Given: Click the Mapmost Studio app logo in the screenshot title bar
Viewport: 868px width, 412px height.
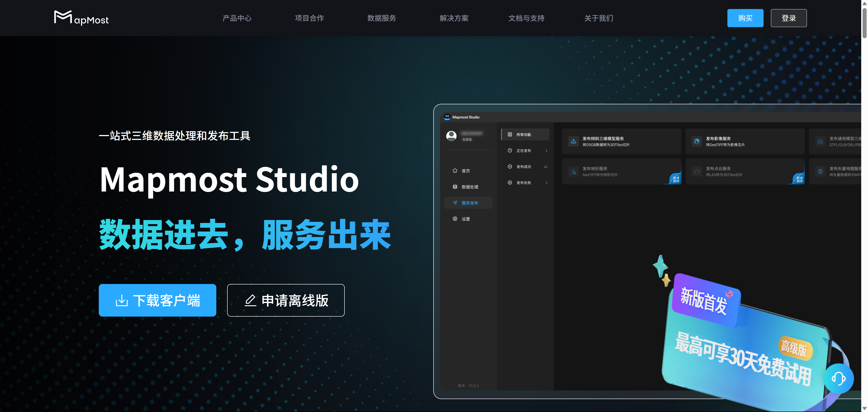Looking at the screenshot, I should click(447, 117).
